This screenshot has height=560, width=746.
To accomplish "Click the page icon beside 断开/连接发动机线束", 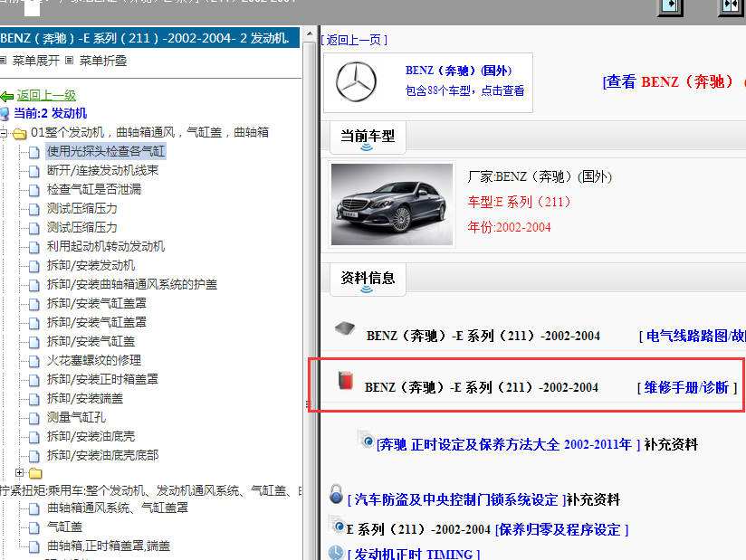I will [33, 172].
